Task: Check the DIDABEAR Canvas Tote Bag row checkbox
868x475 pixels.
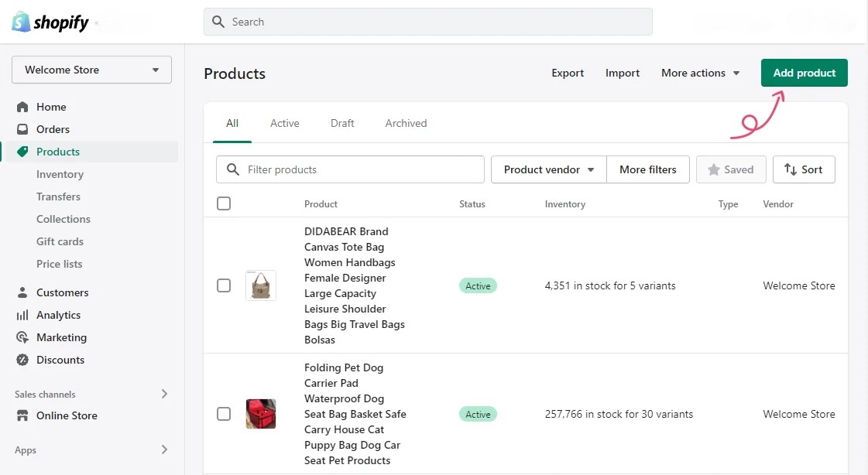Action: [x=224, y=285]
